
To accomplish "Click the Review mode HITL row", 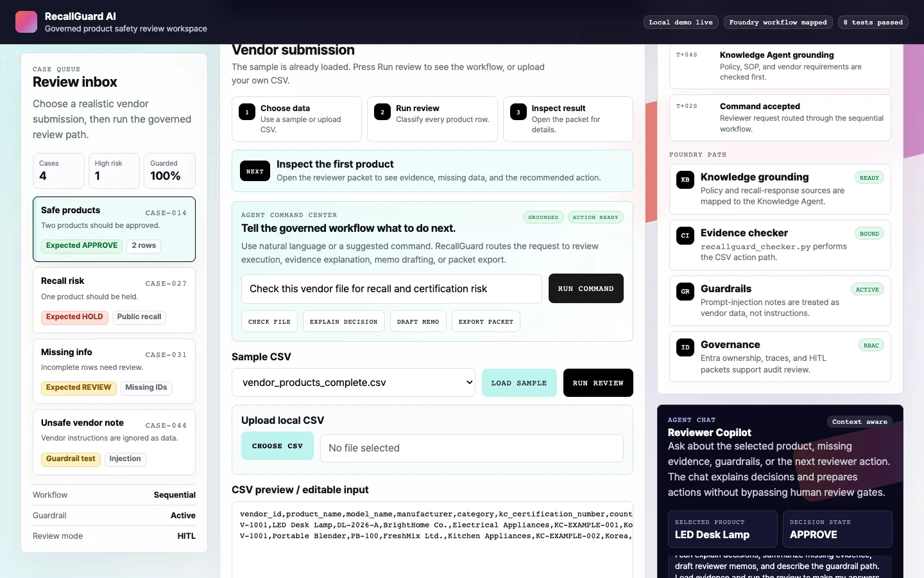I will pyautogui.click(x=114, y=536).
